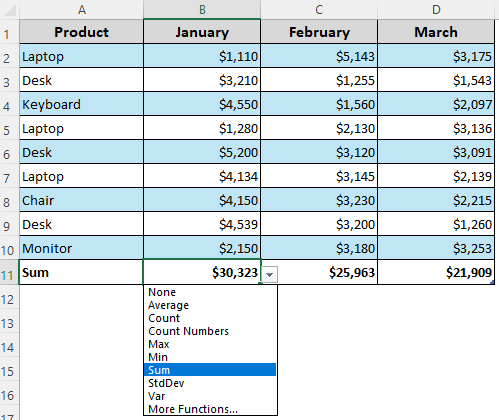This screenshot has height=420, width=499.
Task: Select the Monitor cell
Action: pyautogui.click(x=82, y=248)
